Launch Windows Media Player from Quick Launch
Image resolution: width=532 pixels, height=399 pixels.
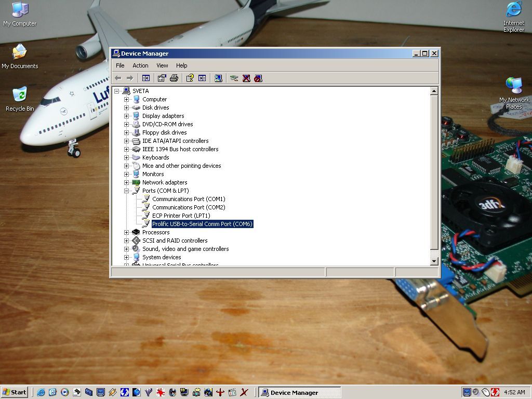coord(65,392)
